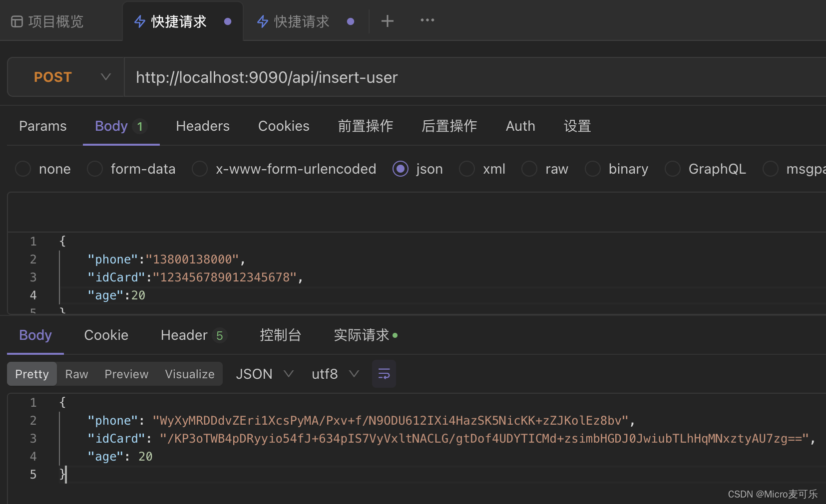Switch to the response Body tab
The height and width of the screenshot is (504, 826).
35,335
